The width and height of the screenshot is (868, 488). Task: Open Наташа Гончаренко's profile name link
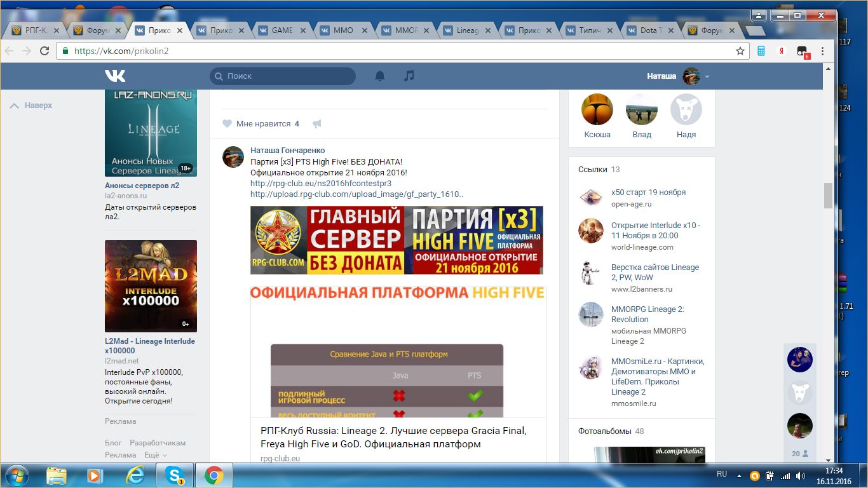pos(288,151)
